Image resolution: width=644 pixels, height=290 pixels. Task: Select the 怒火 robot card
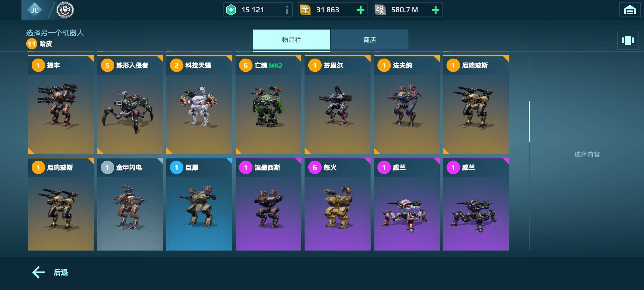(x=338, y=204)
